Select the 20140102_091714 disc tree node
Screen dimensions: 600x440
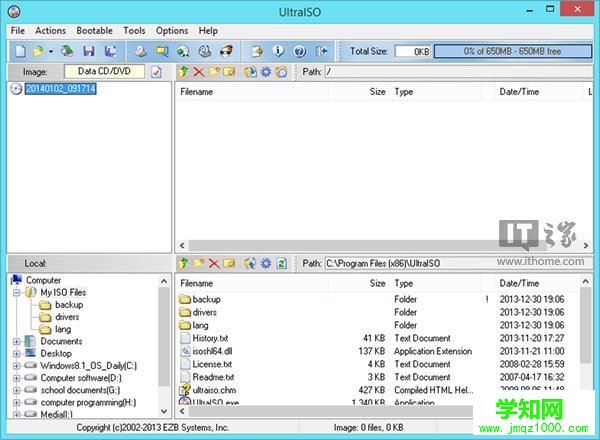pos(60,89)
